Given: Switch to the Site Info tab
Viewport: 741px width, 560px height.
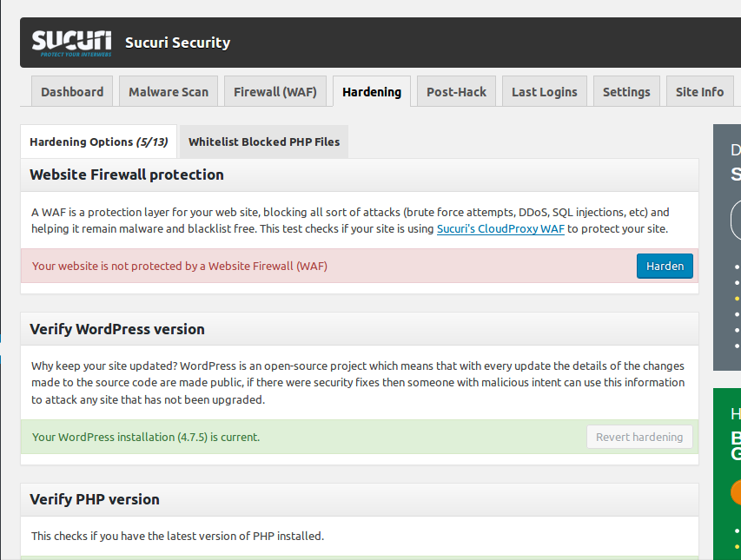Looking at the screenshot, I should coord(699,92).
